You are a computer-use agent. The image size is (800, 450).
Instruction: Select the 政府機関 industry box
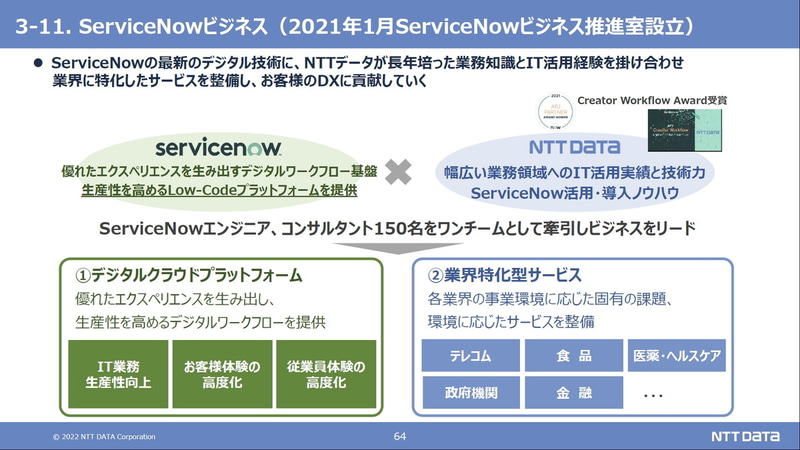(x=470, y=392)
